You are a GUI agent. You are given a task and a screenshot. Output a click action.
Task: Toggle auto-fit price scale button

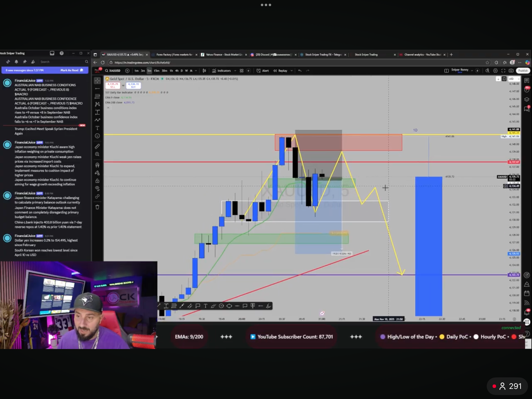(x=504, y=79)
